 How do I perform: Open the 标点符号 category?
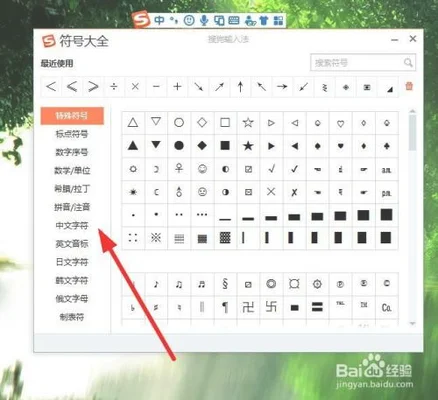[72, 134]
